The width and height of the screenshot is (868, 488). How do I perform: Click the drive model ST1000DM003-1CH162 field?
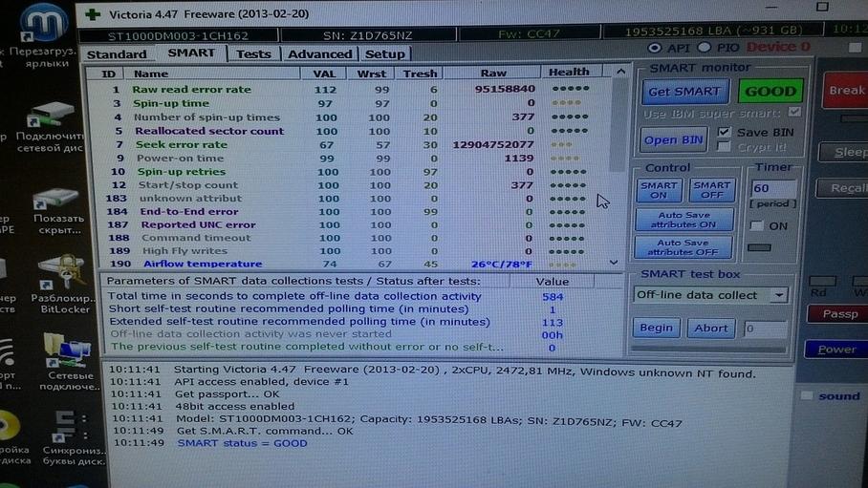click(178, 36)
